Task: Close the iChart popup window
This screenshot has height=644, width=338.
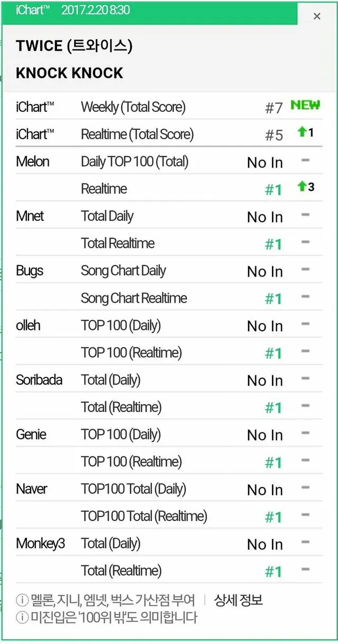Action: (317, 16)
